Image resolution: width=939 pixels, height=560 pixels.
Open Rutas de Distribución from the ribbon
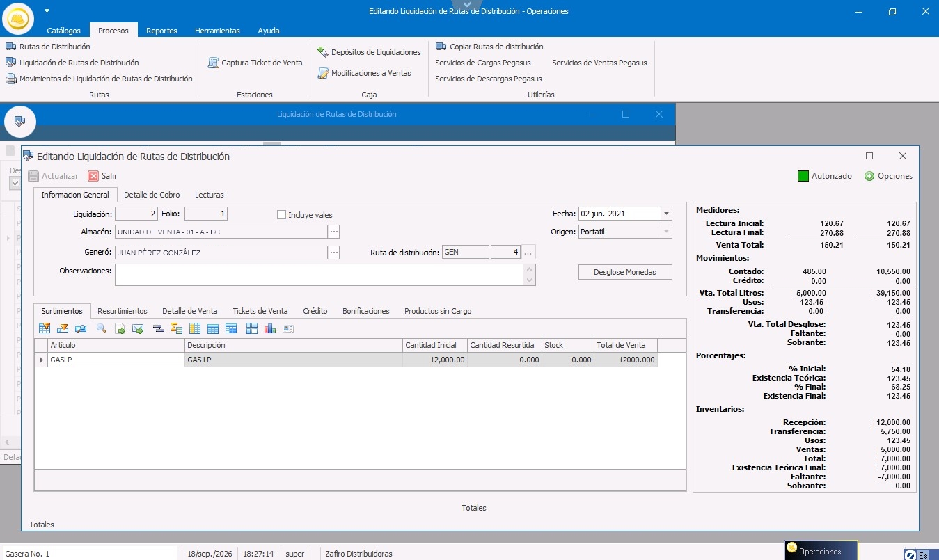click(x=48, y=47)
